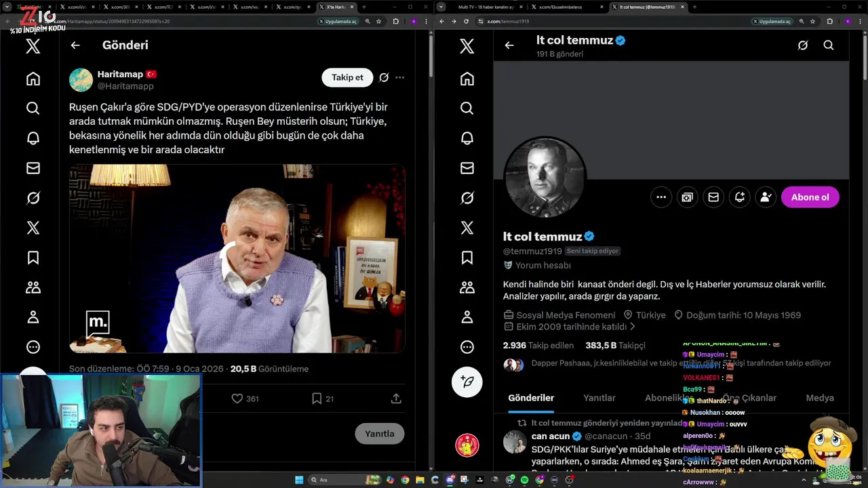Open Haritamap profile name link
Viewport: 868px width, 488px height.
click(x=120, y=74)
